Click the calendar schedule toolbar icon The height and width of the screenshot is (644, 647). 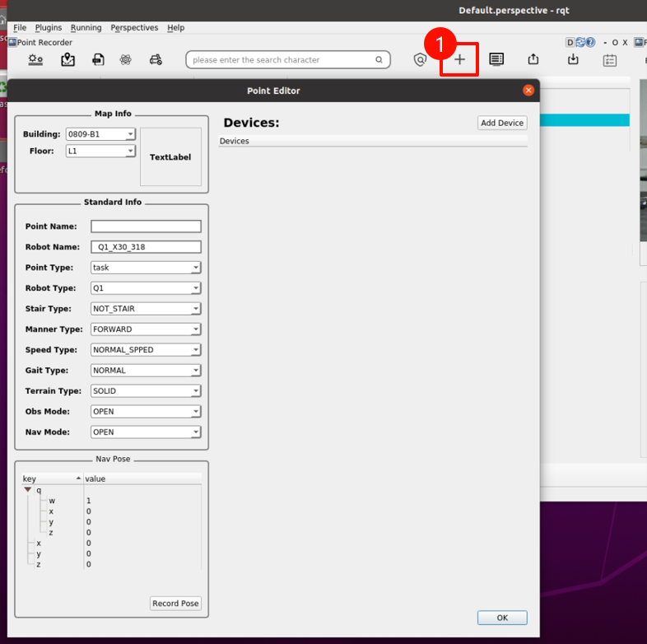[x=610, y=59]
